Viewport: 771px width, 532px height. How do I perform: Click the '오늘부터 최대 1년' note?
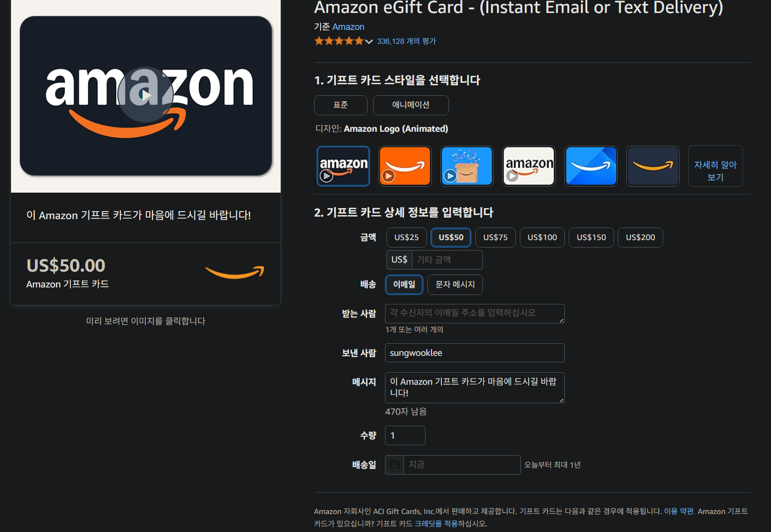552,465
